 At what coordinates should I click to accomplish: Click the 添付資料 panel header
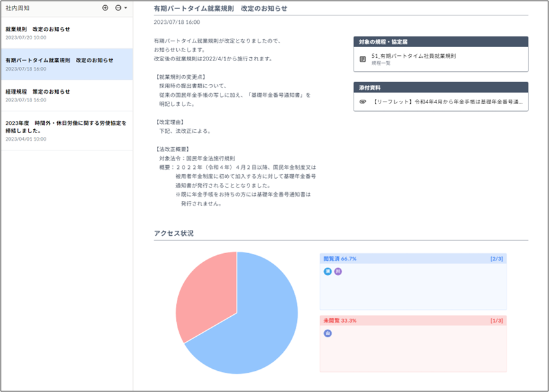pos(441,87)
